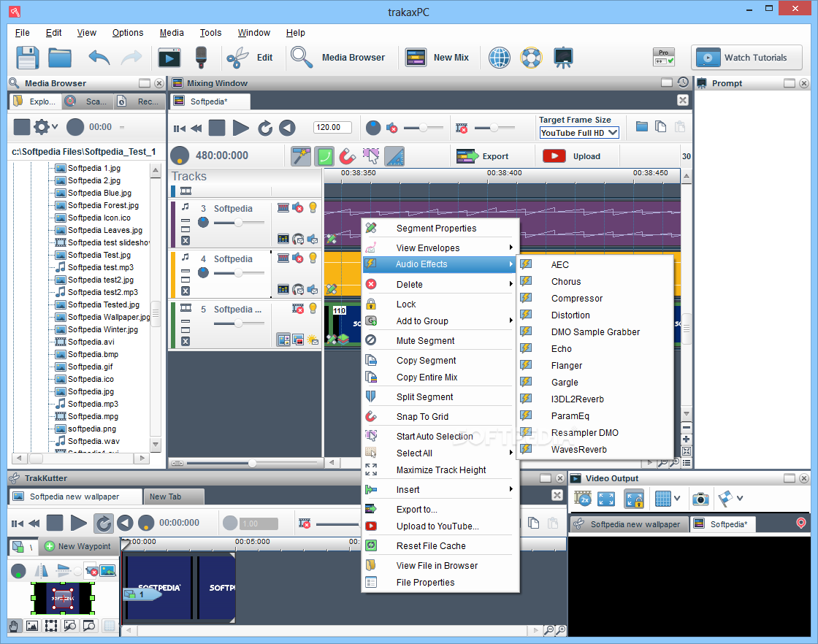Switch to the New Tab in TrakKutter
Image resolution: width=818 pixels, height=644 pixels.
(173, 497)
